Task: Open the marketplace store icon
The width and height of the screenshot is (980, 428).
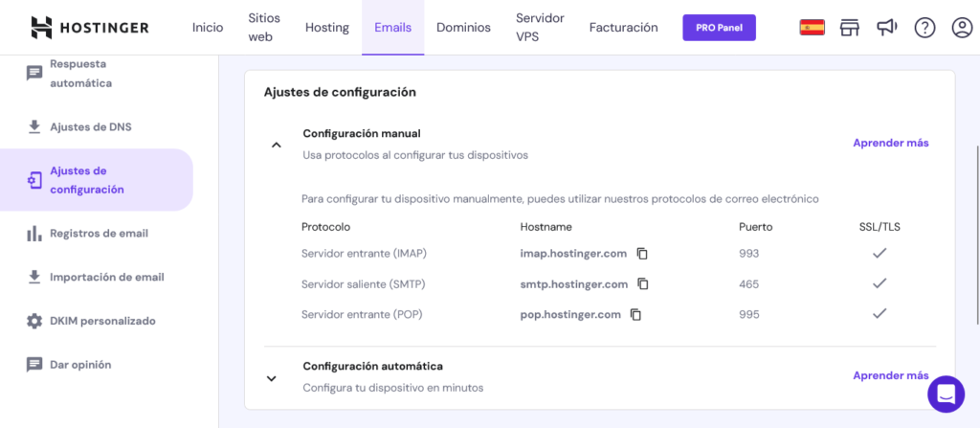Action: pos(850,28)
